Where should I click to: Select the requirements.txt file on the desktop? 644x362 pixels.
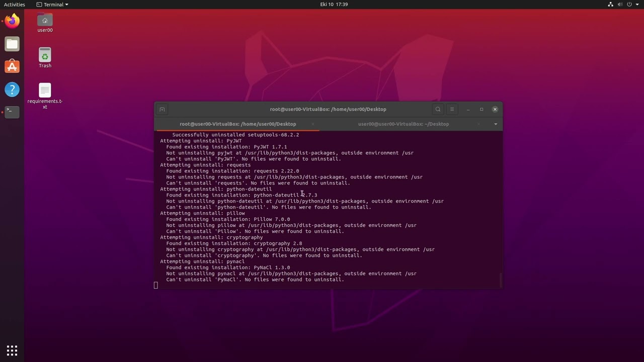click(x=45, y=96)
